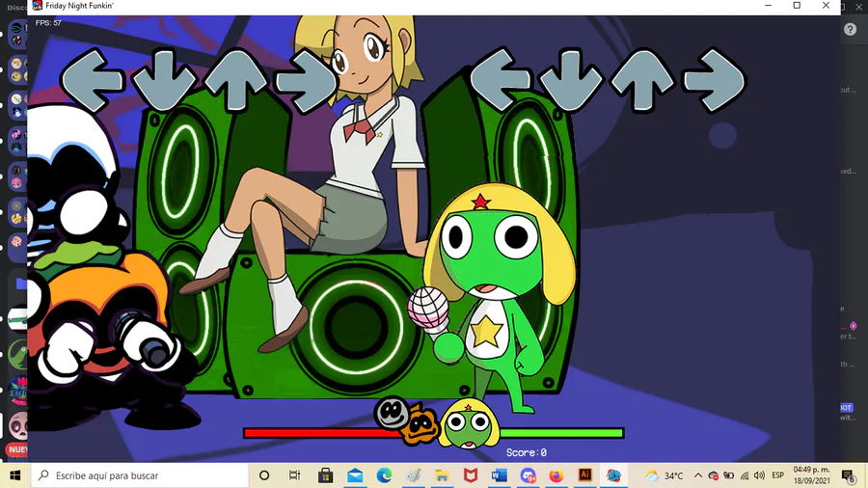868x488 pixels.
Task: Open the Mail app from taskbar
Action: coord(355,475)
